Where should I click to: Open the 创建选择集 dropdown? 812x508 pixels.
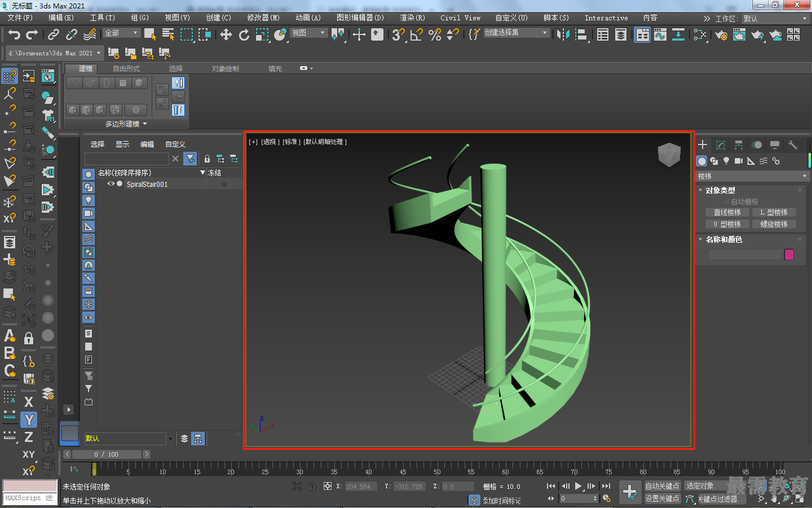[x=516, y=33]
